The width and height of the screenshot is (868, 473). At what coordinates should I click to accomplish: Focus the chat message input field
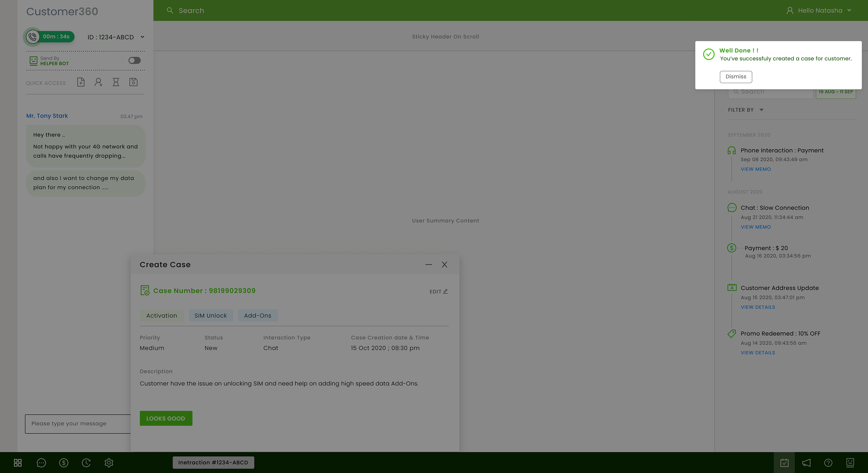pos(78,424)
